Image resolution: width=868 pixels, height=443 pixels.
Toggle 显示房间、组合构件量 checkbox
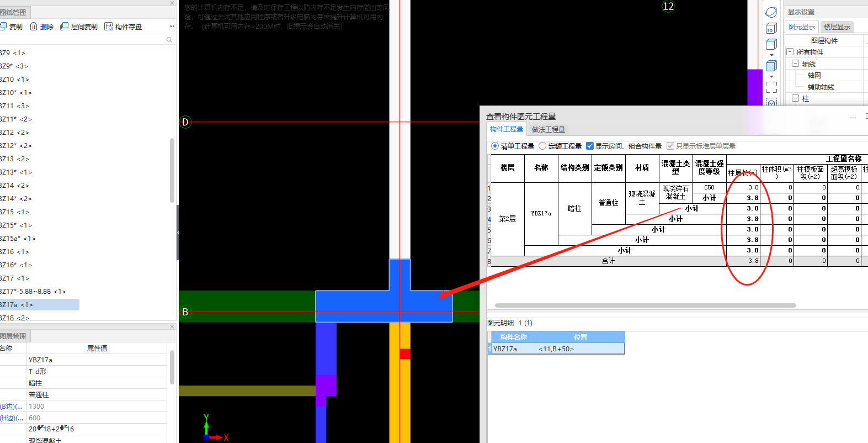[x=589, y=146]
